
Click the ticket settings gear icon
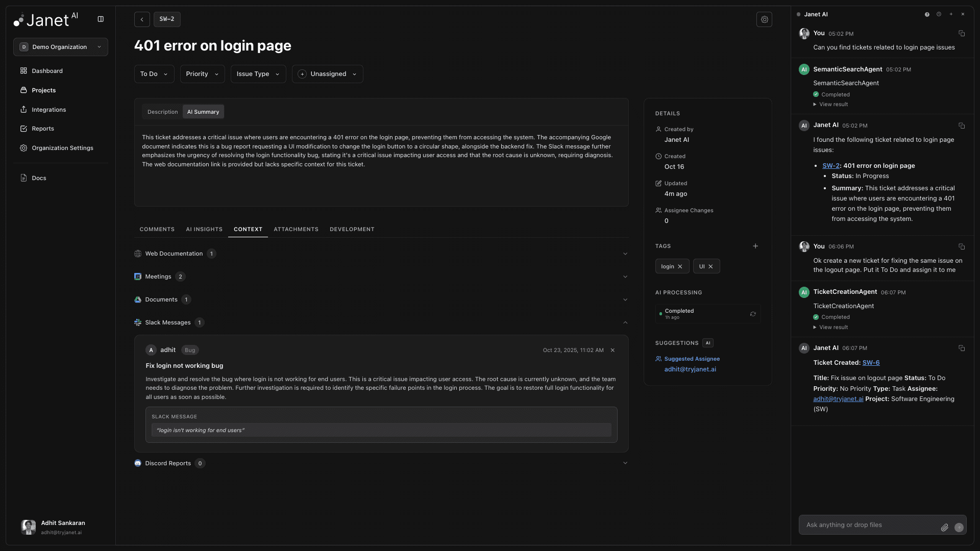click(x=764, y=19)
